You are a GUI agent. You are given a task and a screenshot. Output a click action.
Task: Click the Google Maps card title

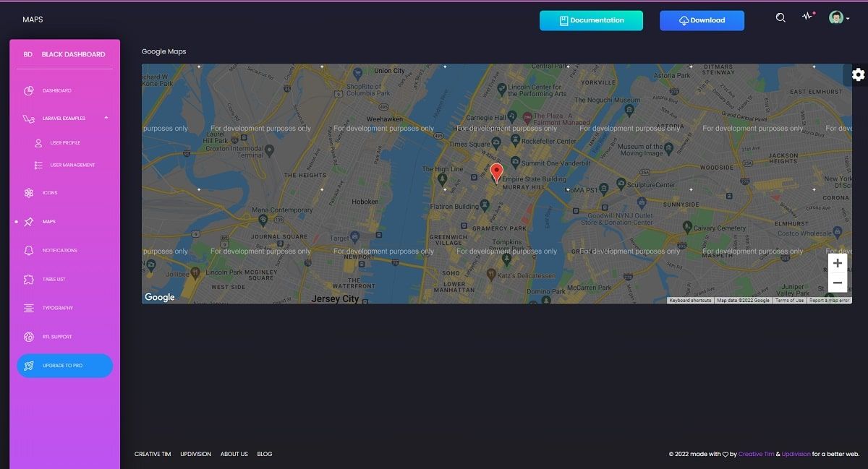[x=163, y=52]
